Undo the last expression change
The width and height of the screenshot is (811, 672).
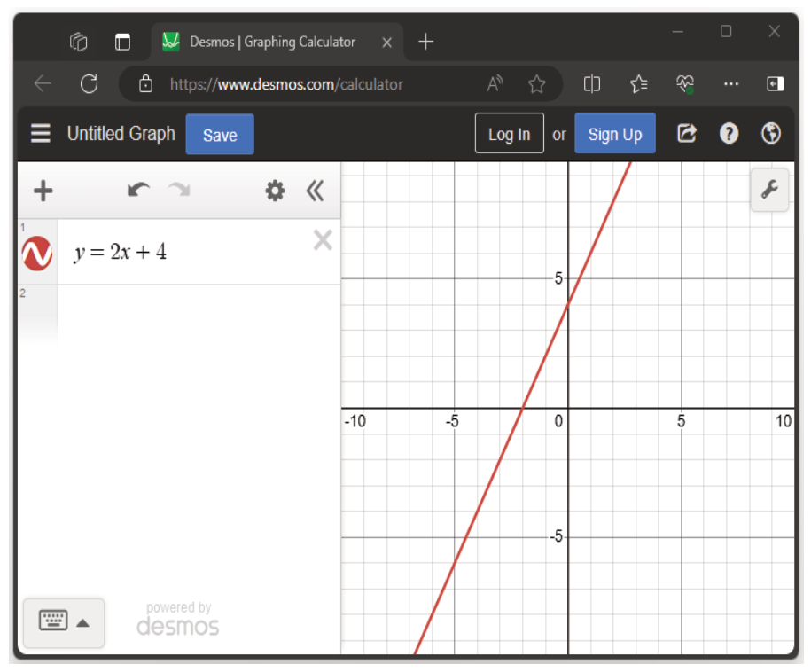coord(138,190)
